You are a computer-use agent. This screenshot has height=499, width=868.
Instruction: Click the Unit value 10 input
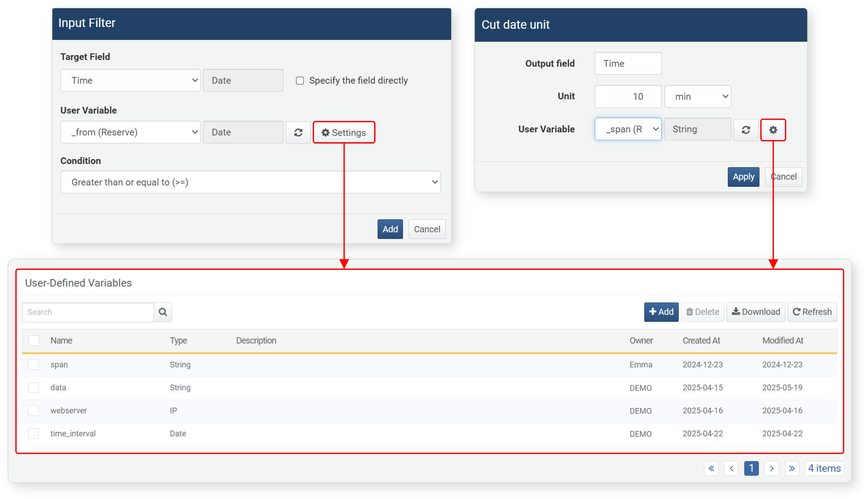click(x=628, y=97)
